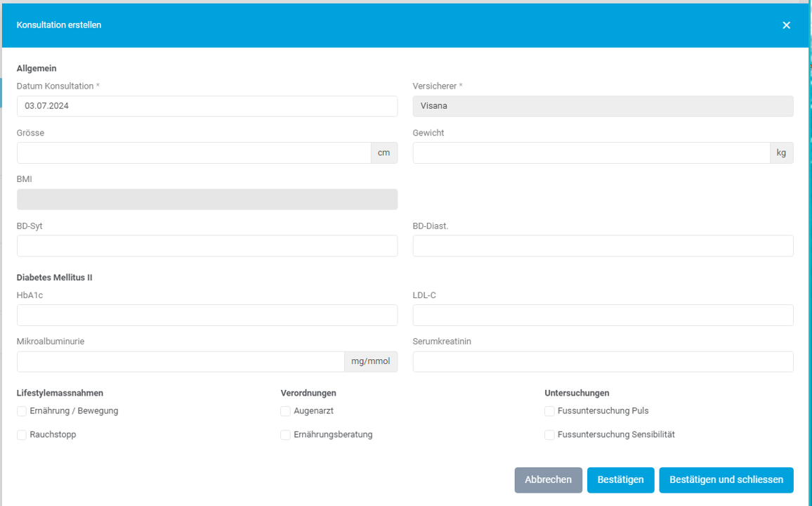The image size is (812, 506).
Task: Click the Versicherer field showing Visana
Action: click(x=603, y=106)
